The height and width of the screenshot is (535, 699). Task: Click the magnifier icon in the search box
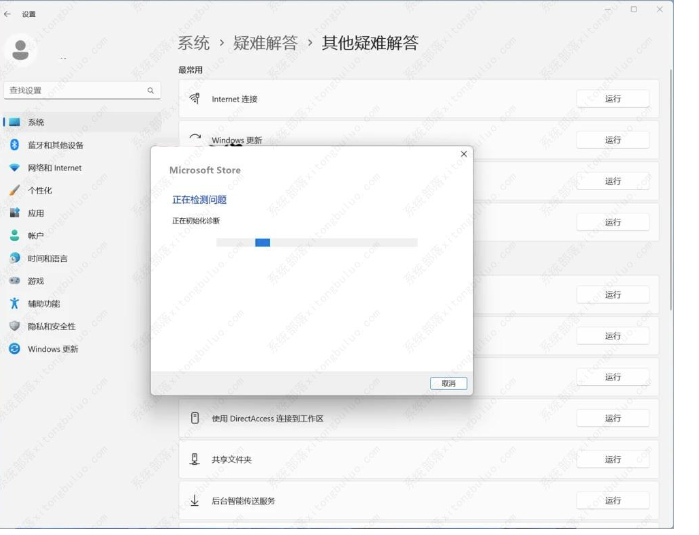pos(151,91)
